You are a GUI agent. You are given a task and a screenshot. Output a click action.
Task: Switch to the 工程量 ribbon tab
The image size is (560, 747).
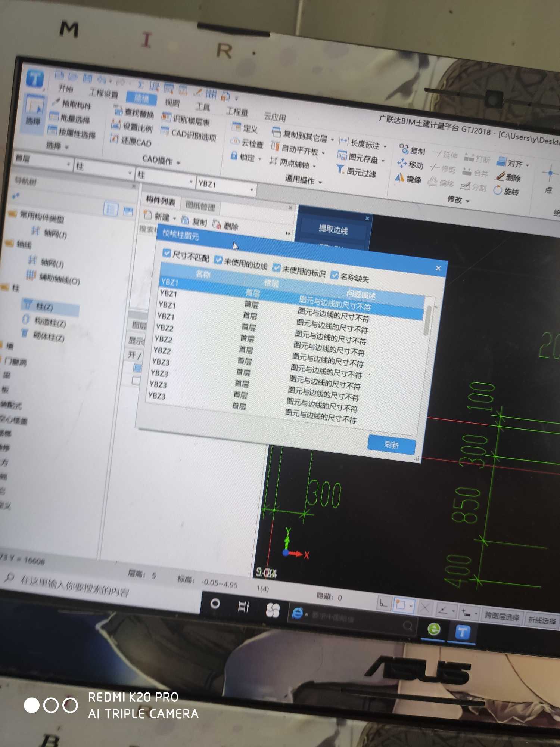pyautogui.click(x=237, y=111)
